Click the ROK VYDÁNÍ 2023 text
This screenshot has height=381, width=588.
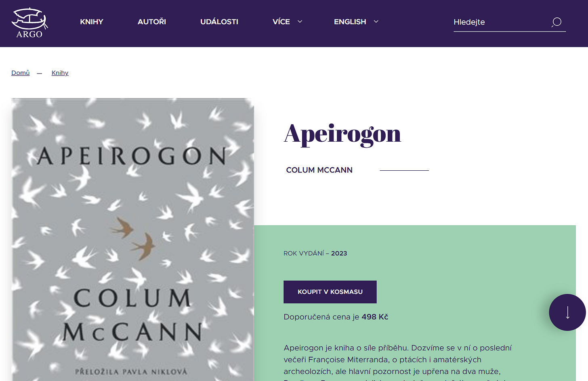tap(315, 253)
